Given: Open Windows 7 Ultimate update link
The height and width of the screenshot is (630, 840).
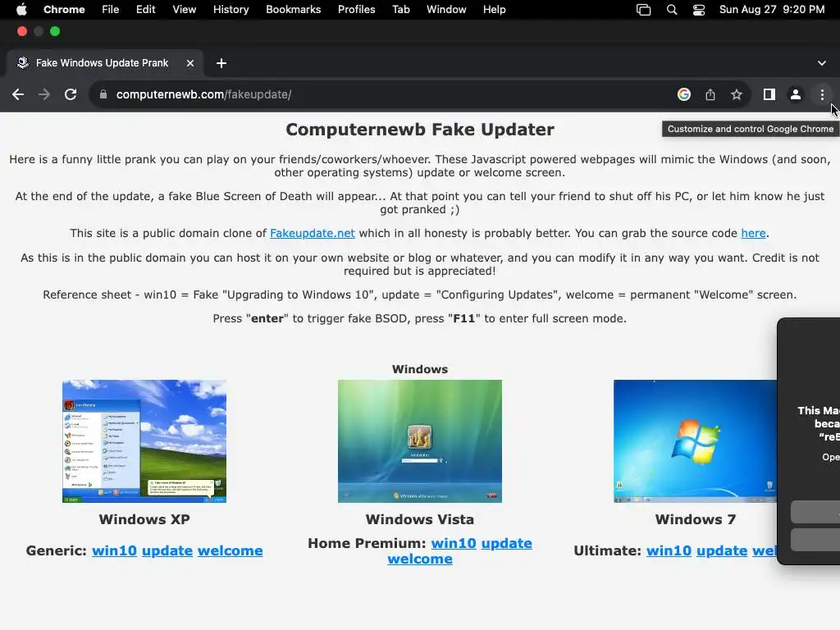Looking at the screenshot, I should pyautogui.click(x=722, y=550).
